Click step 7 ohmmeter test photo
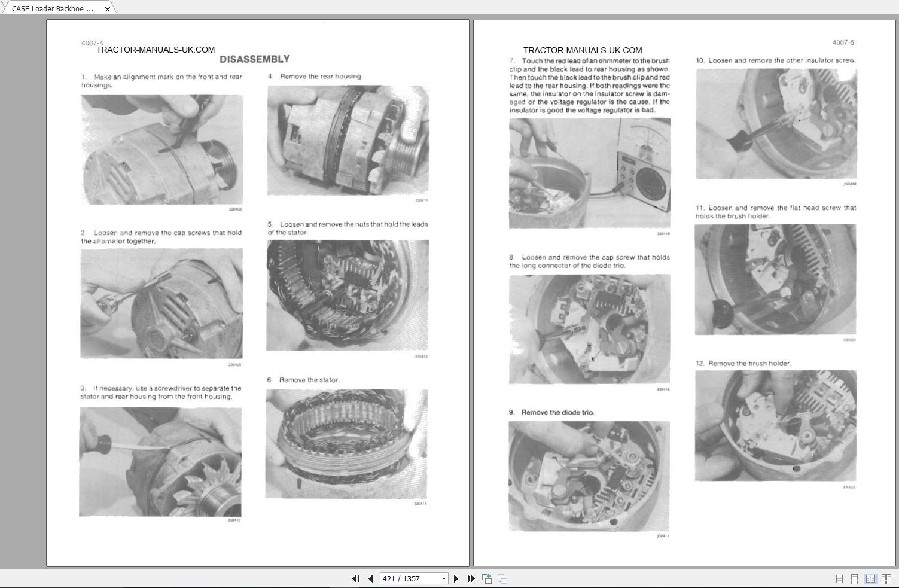Image resolution: width=899 pixels, height=588 pixels. pyautogui.click(x=590, y=173)
